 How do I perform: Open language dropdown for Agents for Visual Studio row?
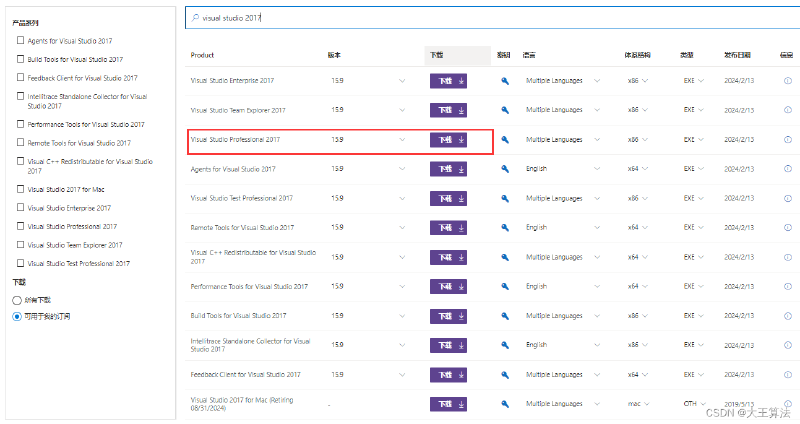point(597,169)
